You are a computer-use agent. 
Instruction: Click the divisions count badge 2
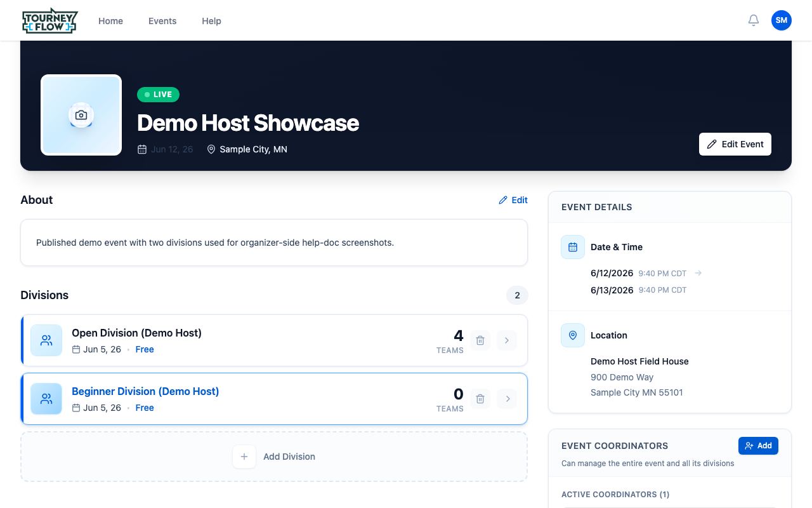[517, 295]
